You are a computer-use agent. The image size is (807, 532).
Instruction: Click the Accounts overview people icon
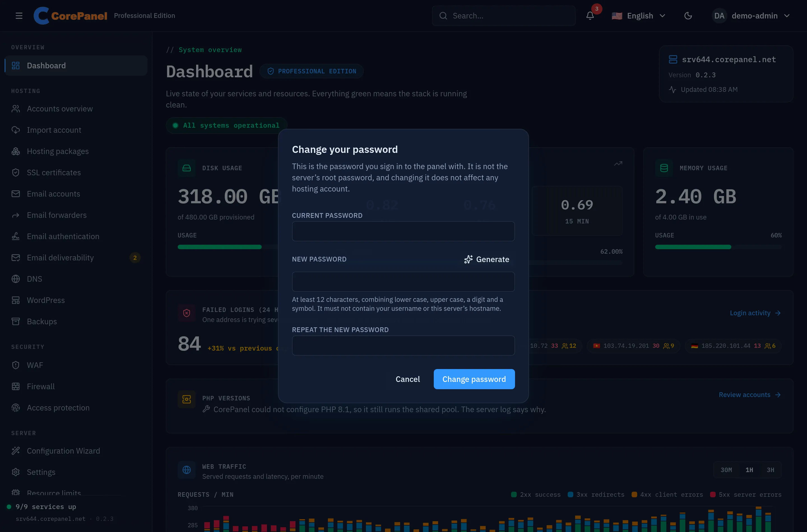[x=16, y=109]
